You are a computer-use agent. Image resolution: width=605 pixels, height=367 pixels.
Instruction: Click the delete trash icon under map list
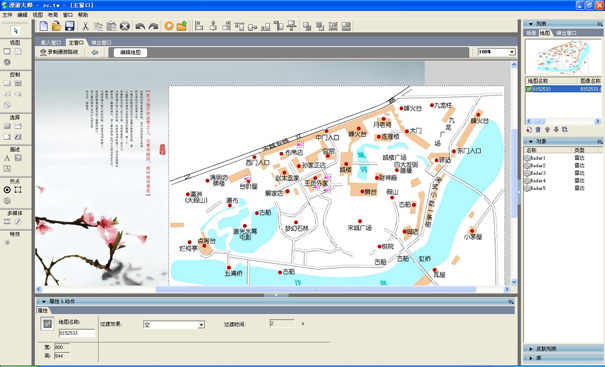click(x=538, y=130)
